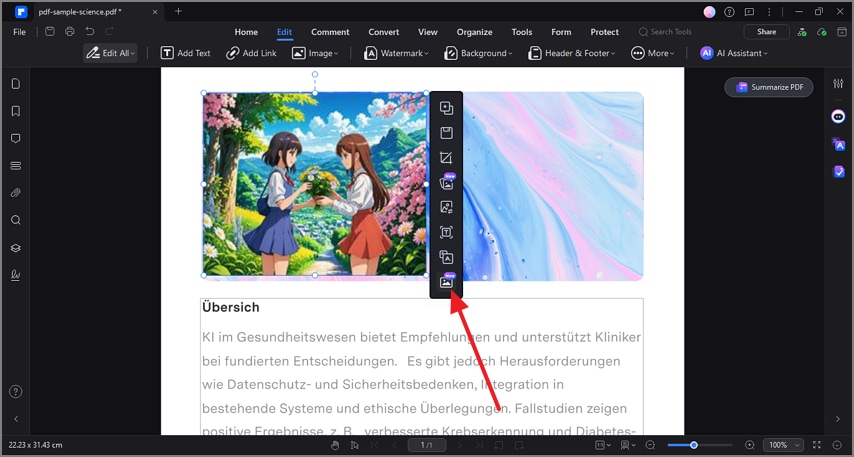Screen dimensions: 854x457
Task: Switch to the Comment tab
Action: tap(330, 32)
